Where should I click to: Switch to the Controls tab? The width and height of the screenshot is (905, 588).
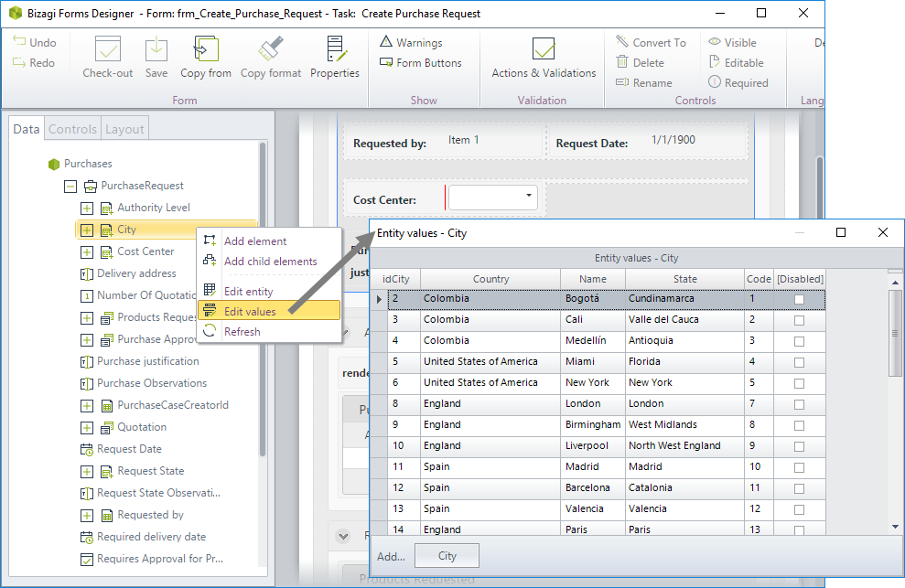(72, 129)
